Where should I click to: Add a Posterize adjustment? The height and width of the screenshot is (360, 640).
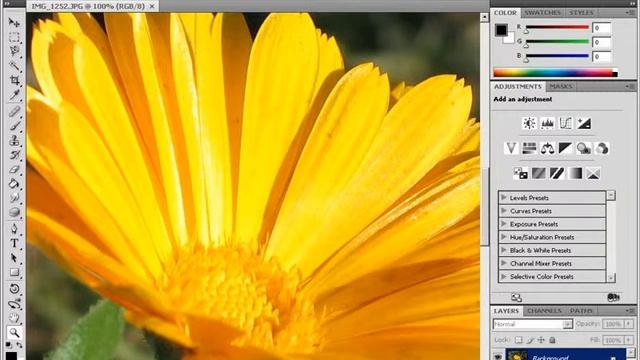(x=538, y=173)
